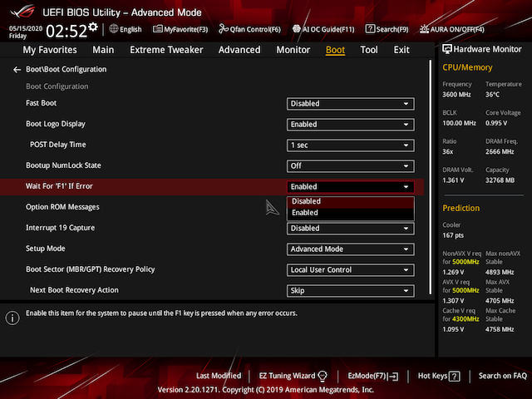
Task: Open the clock settings gear icon
Action: click(x=93, y=27)
